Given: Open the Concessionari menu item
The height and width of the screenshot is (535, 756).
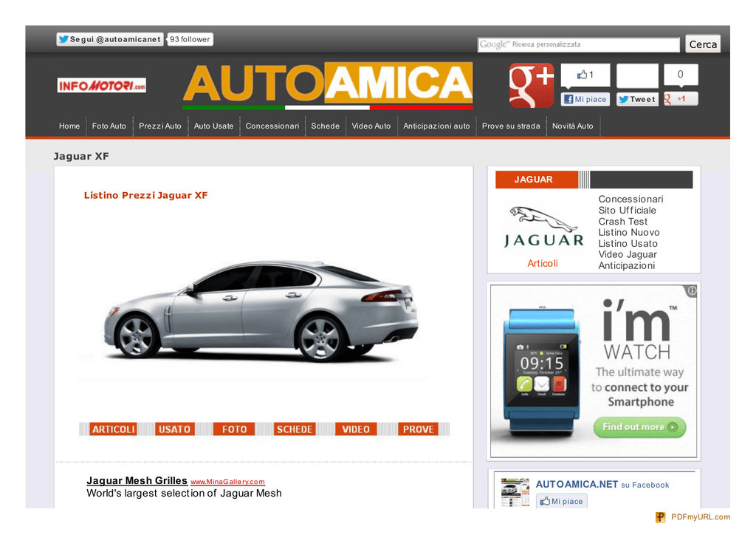Looking at the screenshot, I should [x=272, y=126].
